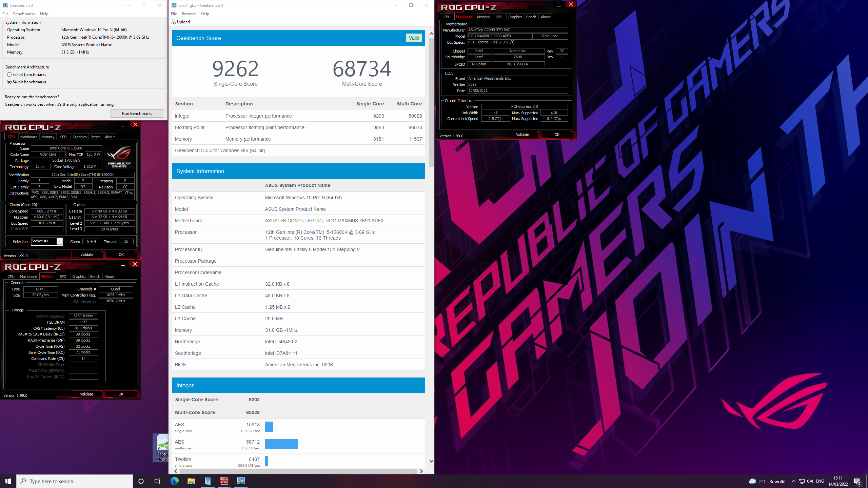Click Validate in CPU-Z CPU window
This screenshot has height=488, width=868.
(x=87, y=255)
